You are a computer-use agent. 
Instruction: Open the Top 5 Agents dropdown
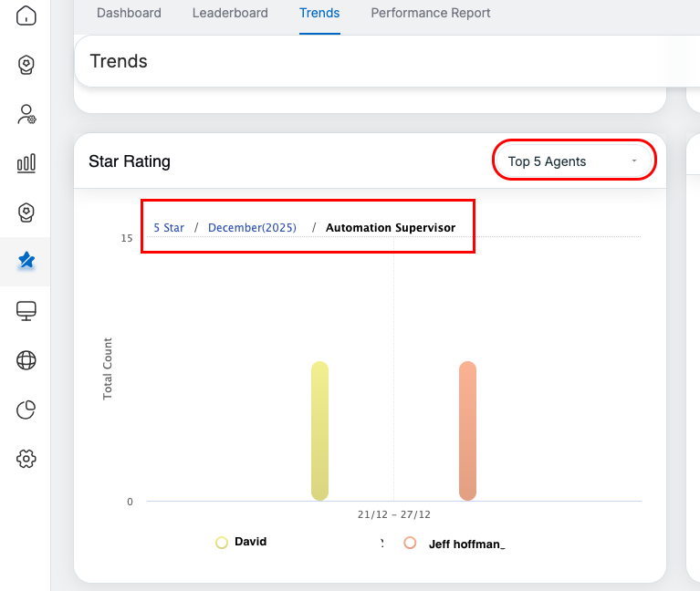click(x=573, y=161)
